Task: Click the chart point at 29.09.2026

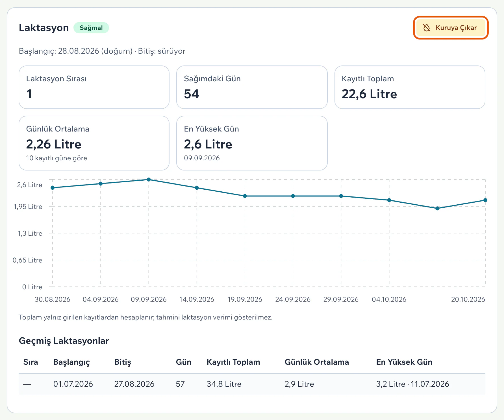Action: [341, 196]
